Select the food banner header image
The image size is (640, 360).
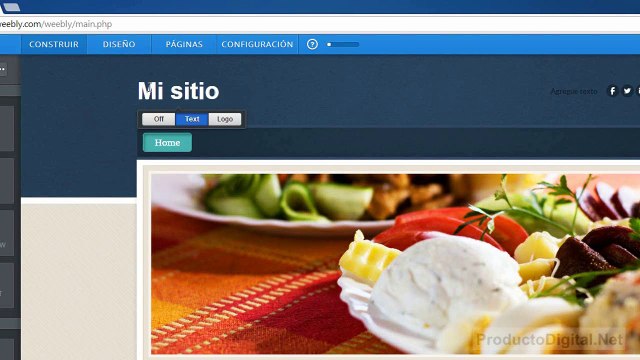[395, 264]
